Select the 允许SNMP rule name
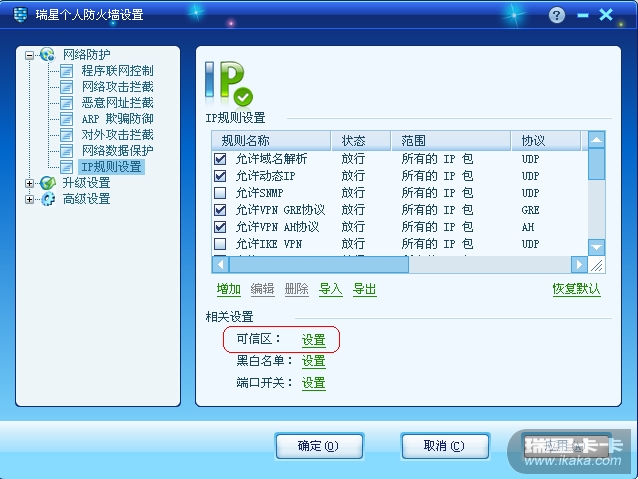 [260, 192]
